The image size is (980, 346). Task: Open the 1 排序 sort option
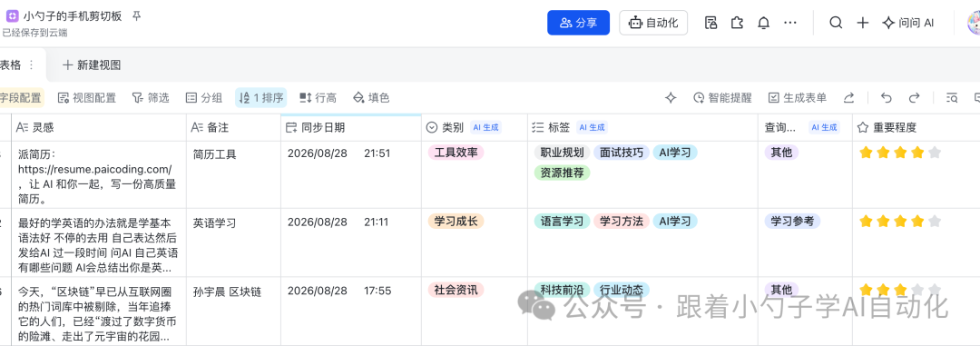tap(261, 97)
